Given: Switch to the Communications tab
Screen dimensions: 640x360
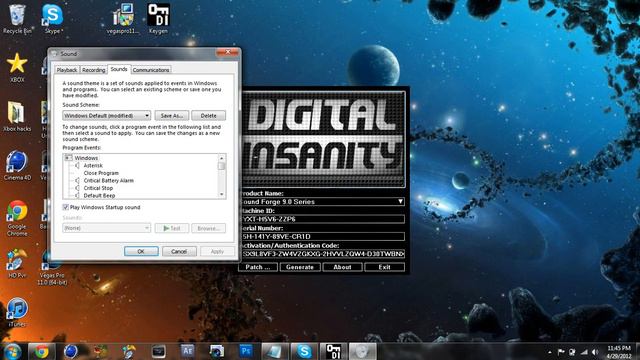Looking at the screenshot, I should (151, 70).
